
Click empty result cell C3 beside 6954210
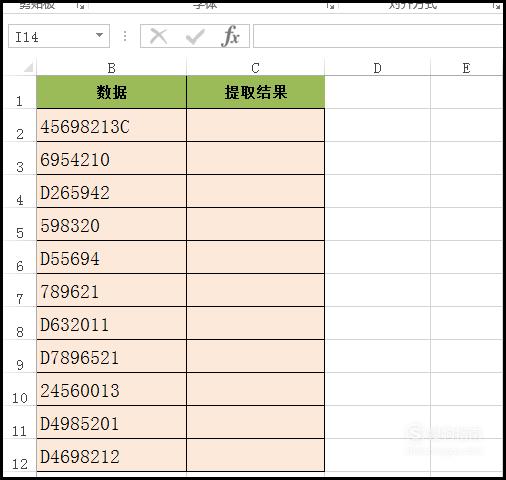pyautogui.click(x=255, y=158)
